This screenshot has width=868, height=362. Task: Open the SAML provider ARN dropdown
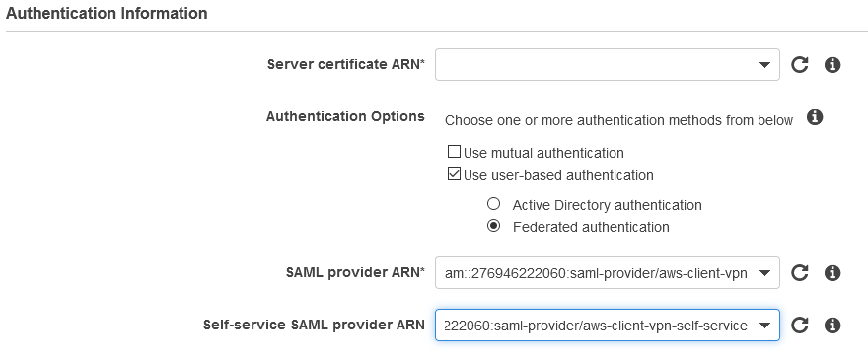click(x=608, y=272)
